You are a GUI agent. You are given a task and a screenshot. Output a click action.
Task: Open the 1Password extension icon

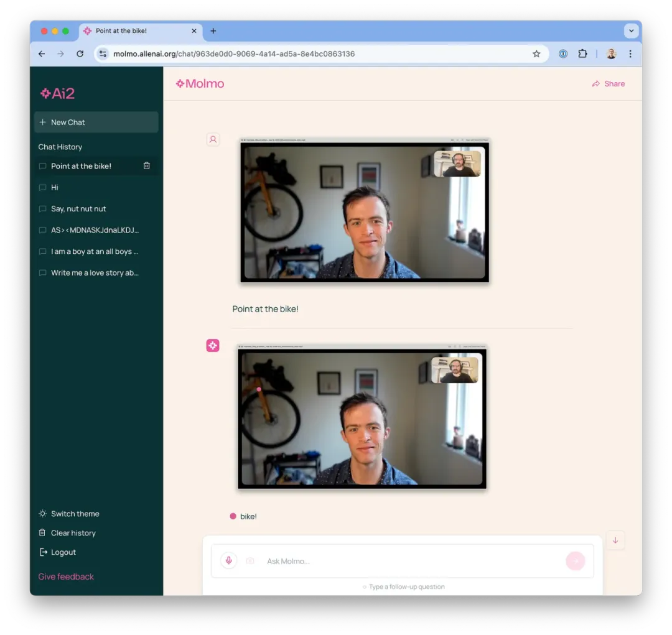tap(563, 54)
